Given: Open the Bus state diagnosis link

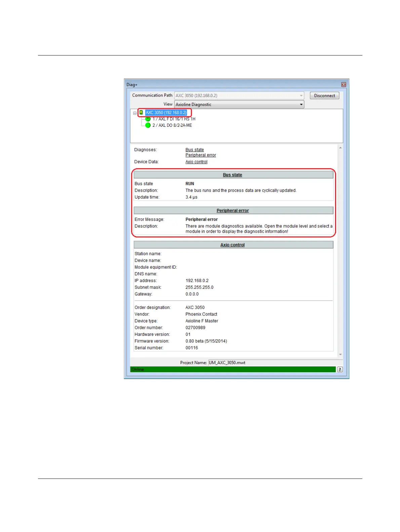Looking at the screenshot, I should coord(195,150).
